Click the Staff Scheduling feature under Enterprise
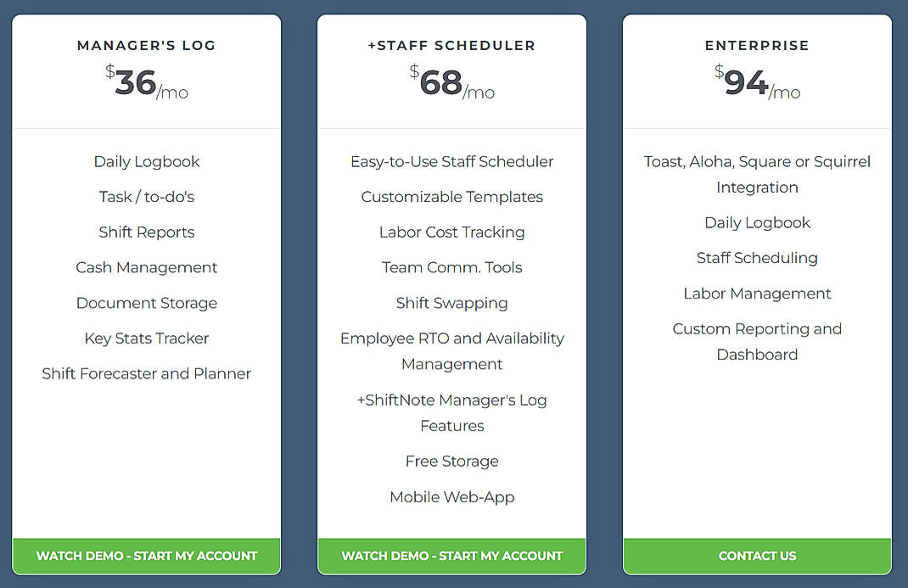 (757, 258)
